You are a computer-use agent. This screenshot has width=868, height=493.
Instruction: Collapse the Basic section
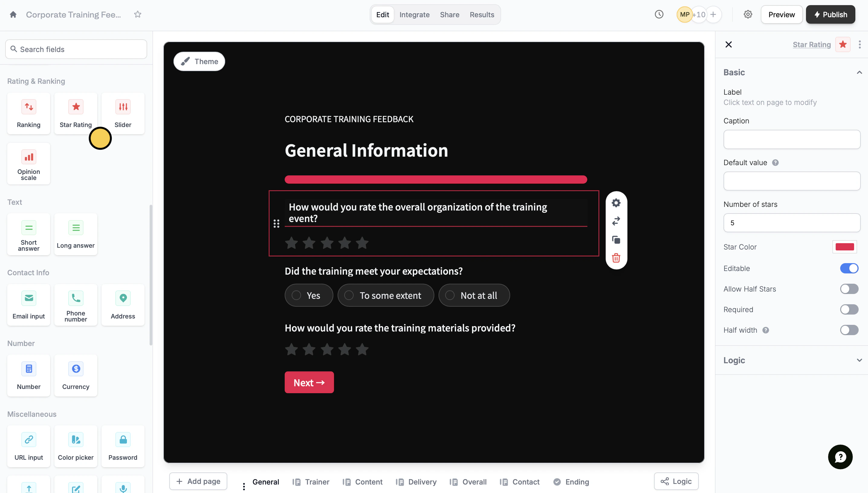[859, 73]
